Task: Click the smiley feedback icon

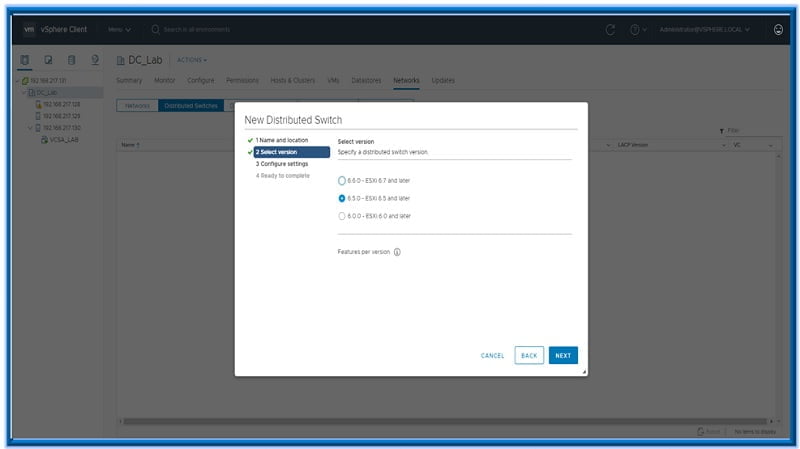Action: [x=779, y=29]
